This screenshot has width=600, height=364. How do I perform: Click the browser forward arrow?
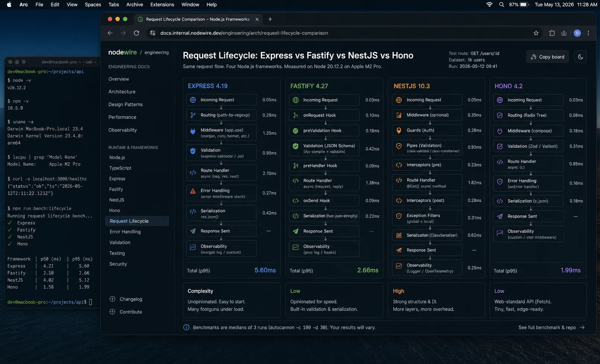[x=123, y=33]
